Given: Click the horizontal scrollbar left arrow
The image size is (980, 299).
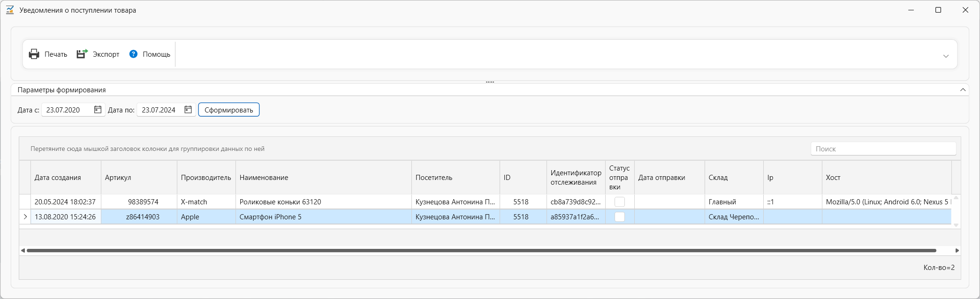Looking at the screenshot, I should pyautogui.click(x=23, y=250).
